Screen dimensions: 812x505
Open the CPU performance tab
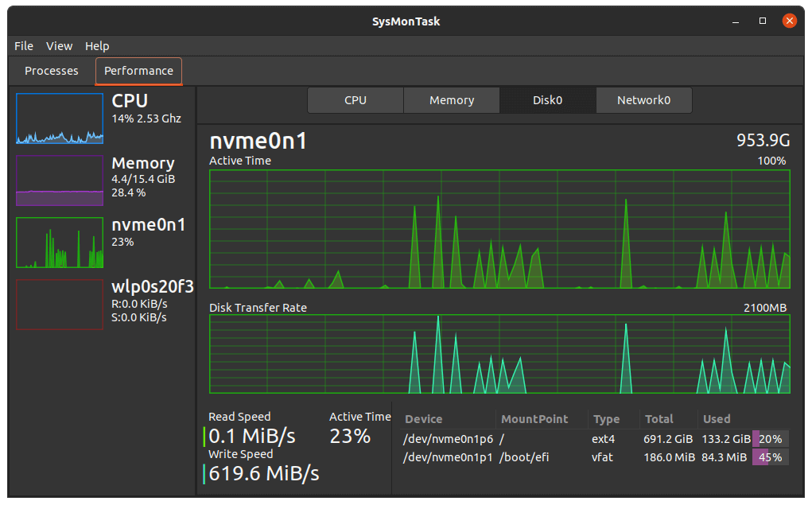pos(355,99)
